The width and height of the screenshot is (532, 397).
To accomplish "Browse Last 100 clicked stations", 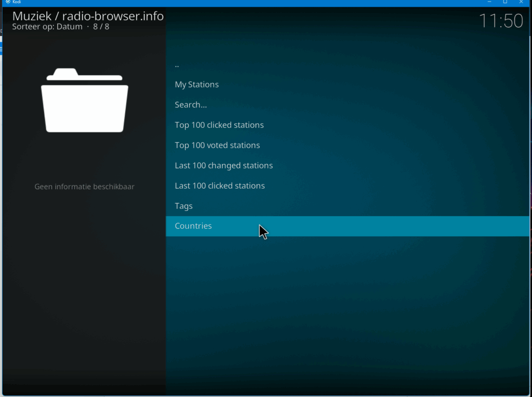I will tap(219, 186).
